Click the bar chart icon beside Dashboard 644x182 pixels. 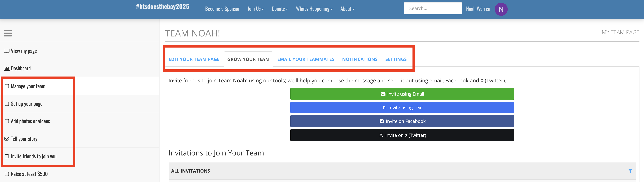[6, 68]
